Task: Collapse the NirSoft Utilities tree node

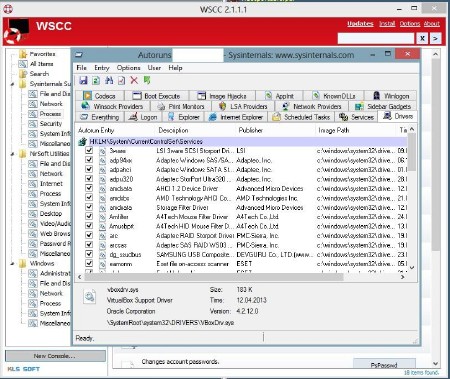Action: click(x=12, y=154)
